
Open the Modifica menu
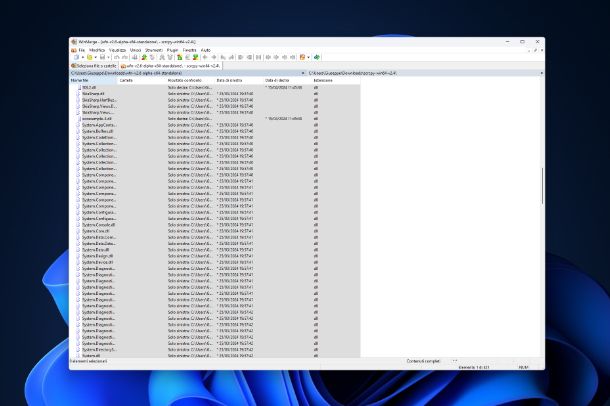pyautogui.click(x=97, y=50)
